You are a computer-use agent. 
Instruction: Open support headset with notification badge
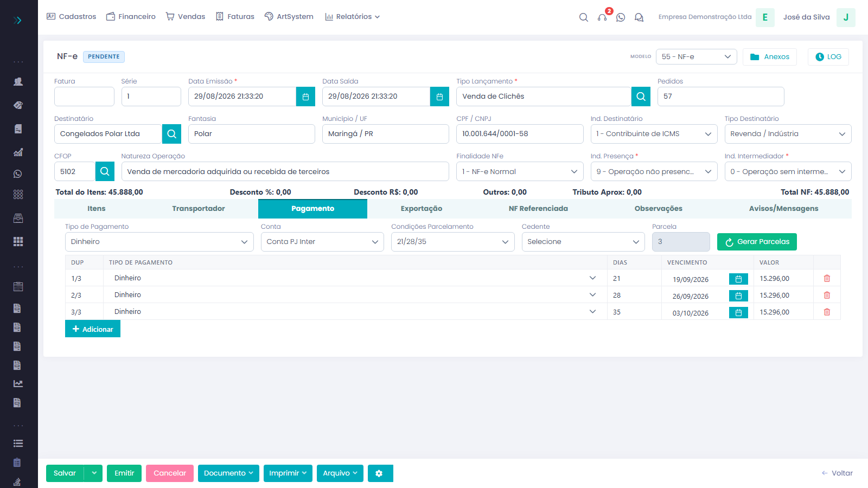[602, 17]
